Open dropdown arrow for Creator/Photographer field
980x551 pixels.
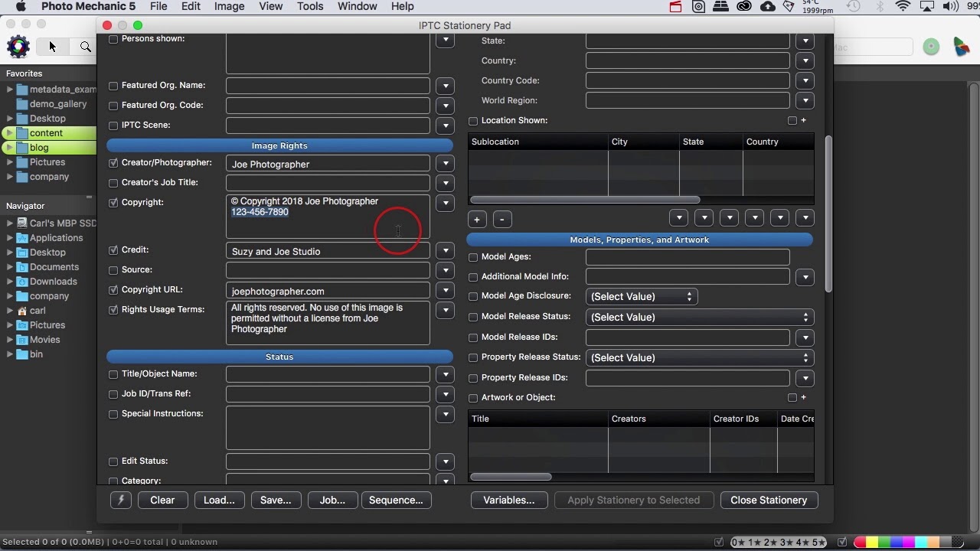tap(446, 164)
